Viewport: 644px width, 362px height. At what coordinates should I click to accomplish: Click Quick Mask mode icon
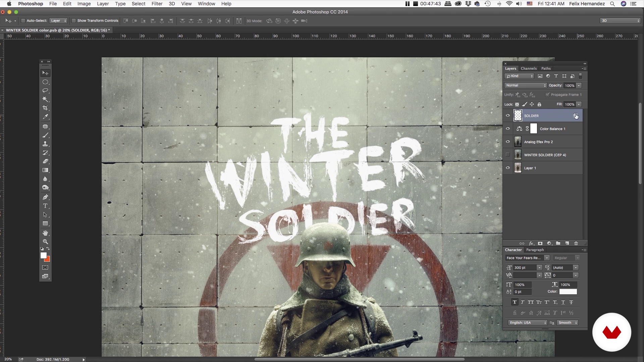(x=45, y=267)
